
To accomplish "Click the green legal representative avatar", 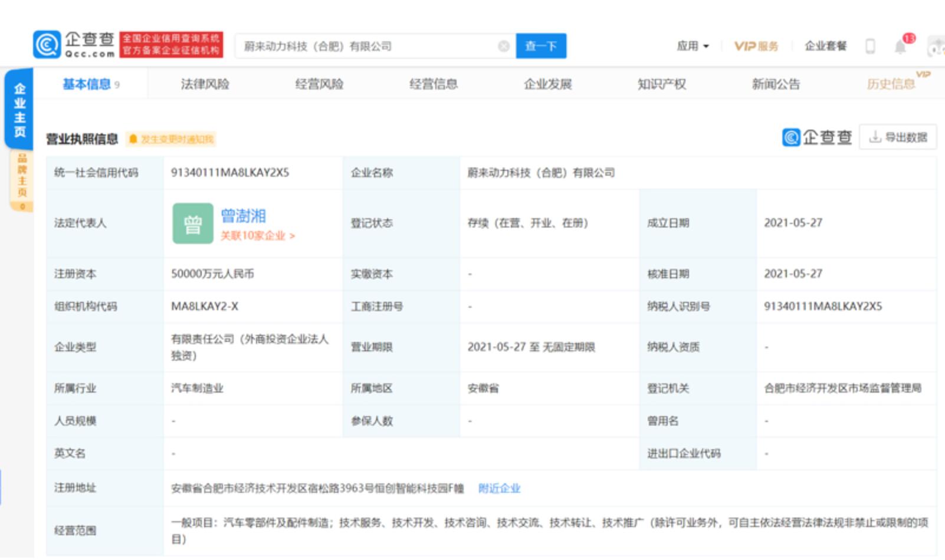I will point(193,223).
